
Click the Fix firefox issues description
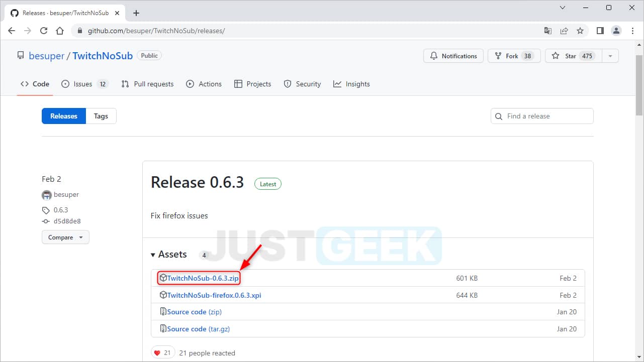pos(179,215)
